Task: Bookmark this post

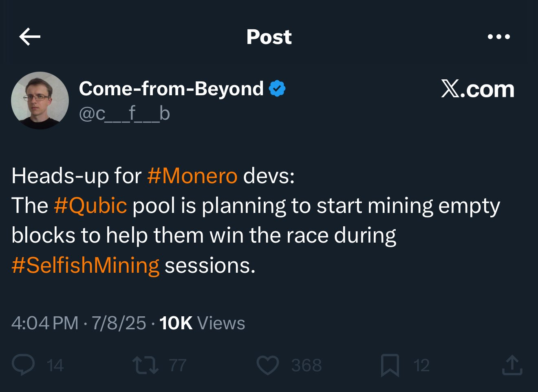Action: [390, 365]
